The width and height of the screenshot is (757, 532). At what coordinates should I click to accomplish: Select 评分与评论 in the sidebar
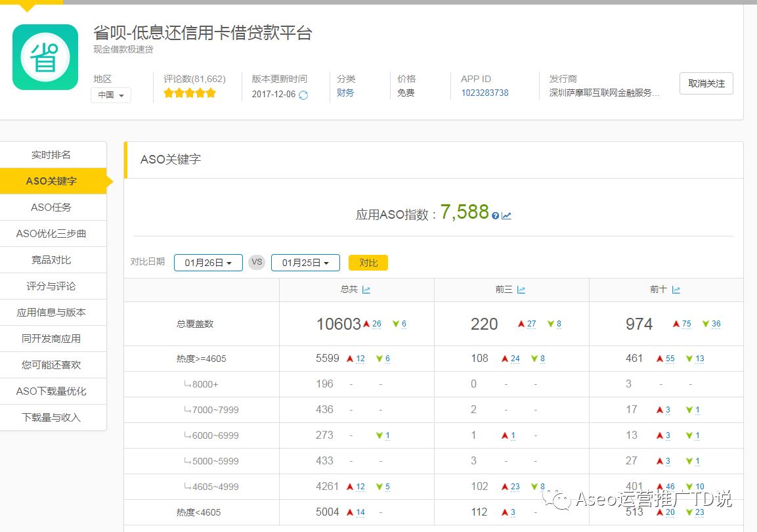(x=51, y=286)
